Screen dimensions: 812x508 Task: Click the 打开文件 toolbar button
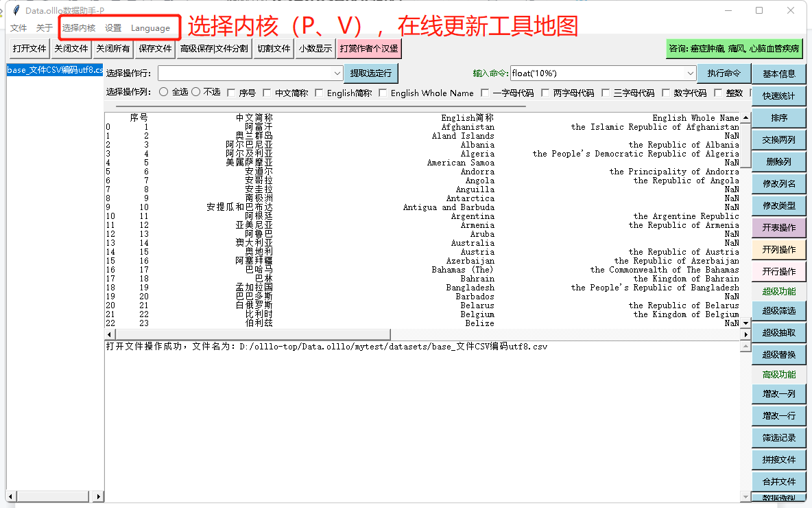pyautogui.click(x=29, y=49)
